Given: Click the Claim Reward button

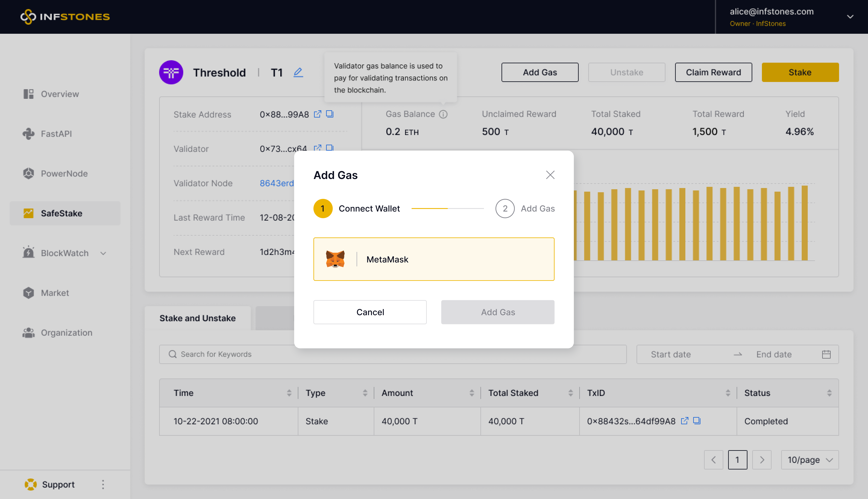Looking at the screenshot, I should pyautogui.click(x=713, y=72).
